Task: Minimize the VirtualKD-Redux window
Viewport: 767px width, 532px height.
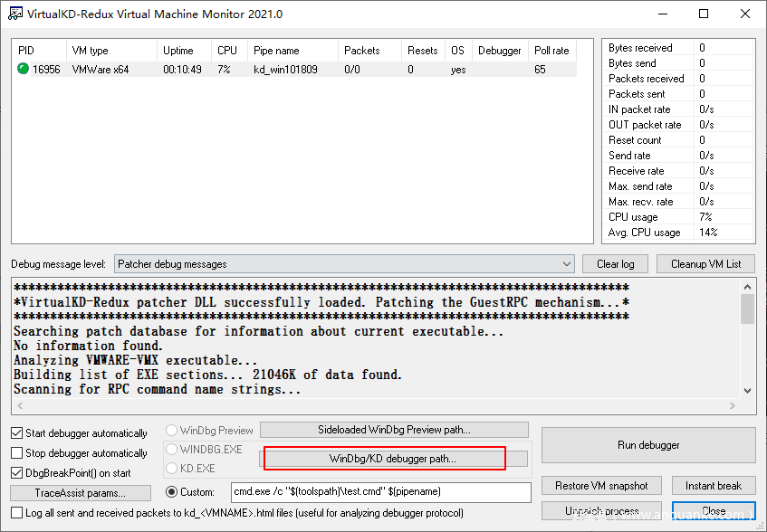Action: pos(662,14)
